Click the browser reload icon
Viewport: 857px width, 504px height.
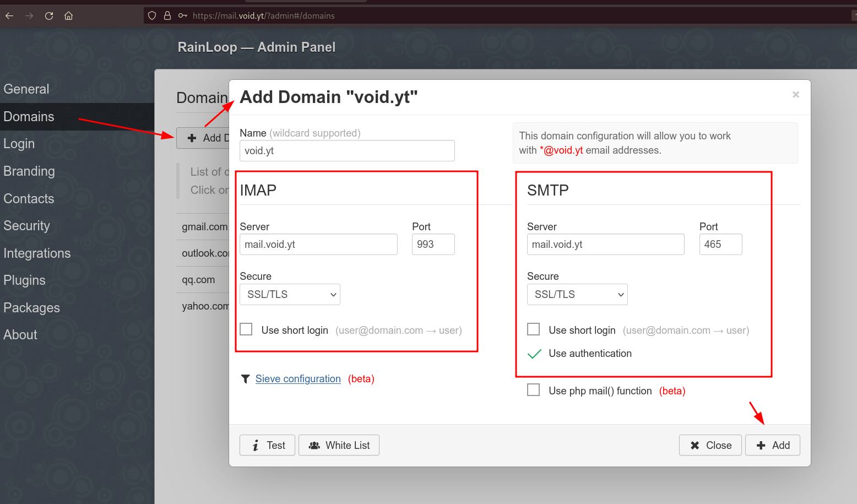(x=49, y=16)
